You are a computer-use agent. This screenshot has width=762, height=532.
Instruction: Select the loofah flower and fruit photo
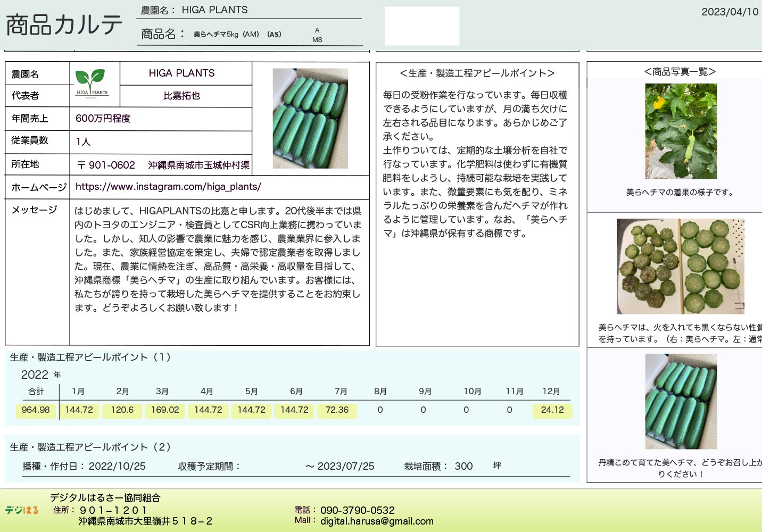(681, 131)
